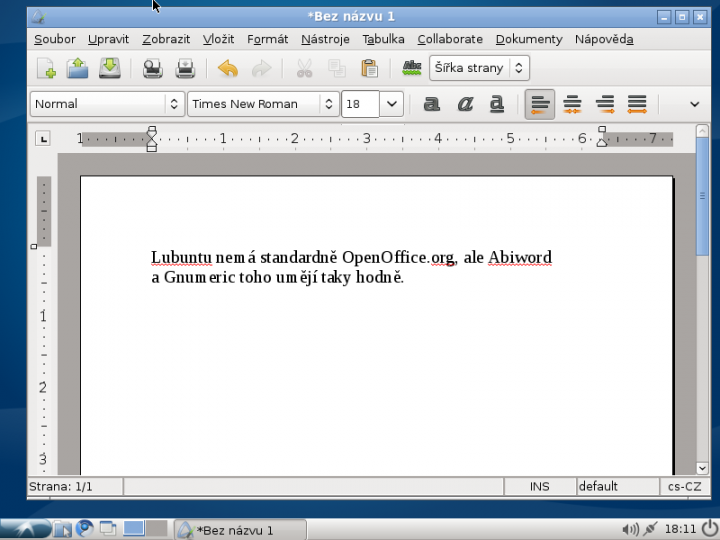Click the tab-stop type selector box
720x540 pixels.
pyautogui.click(x=43, y=138)
